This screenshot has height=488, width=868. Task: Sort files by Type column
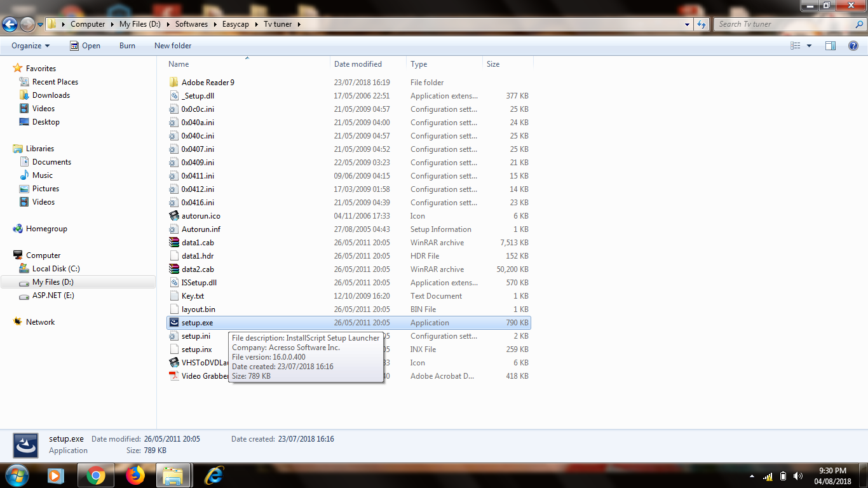click(x=419, y=64)
